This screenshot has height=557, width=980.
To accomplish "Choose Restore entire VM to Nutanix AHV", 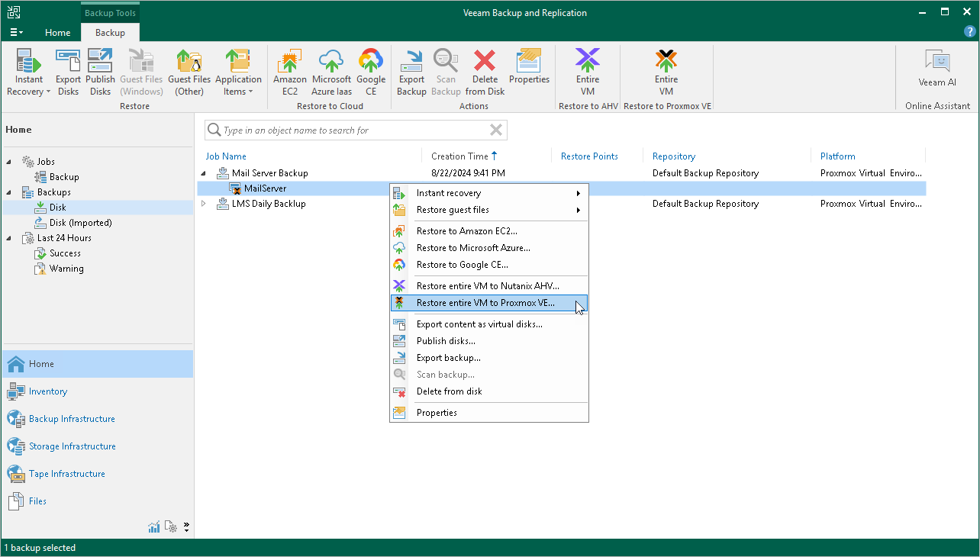I will pyautogui.click(x=489, y=286).
